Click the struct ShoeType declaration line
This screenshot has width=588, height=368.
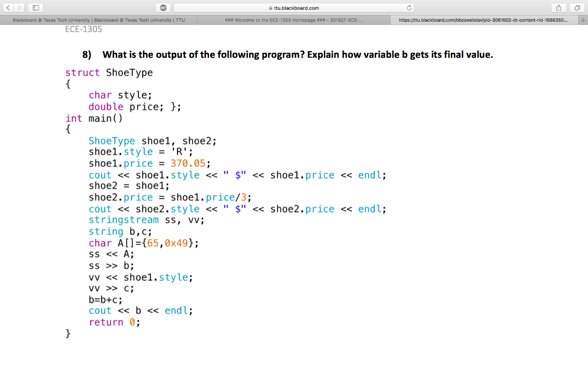pyautogui.click(x=109, y=72)
